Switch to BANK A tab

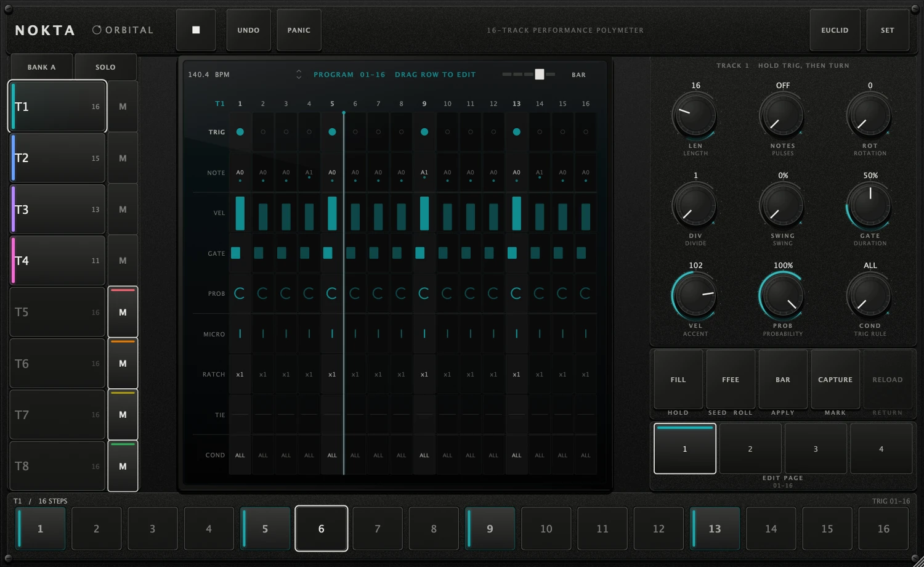click(41, 67)
